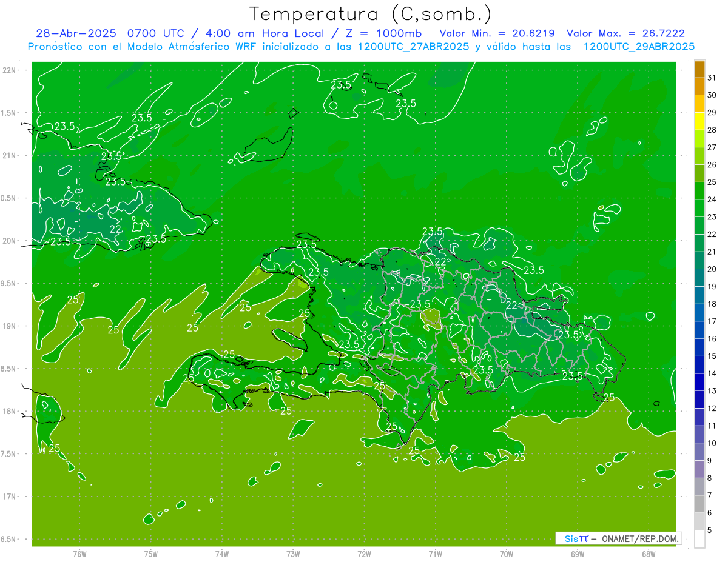Click the "19N" latitude label
This screenshot has height=562, width=728.
pyautogui.click(x=10, y=326)
